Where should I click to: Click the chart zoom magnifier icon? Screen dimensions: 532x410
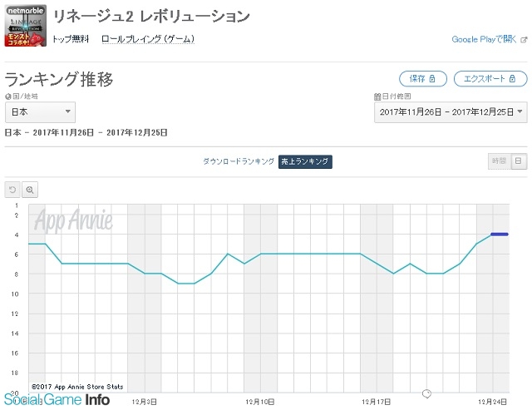(x=30, y=190)
